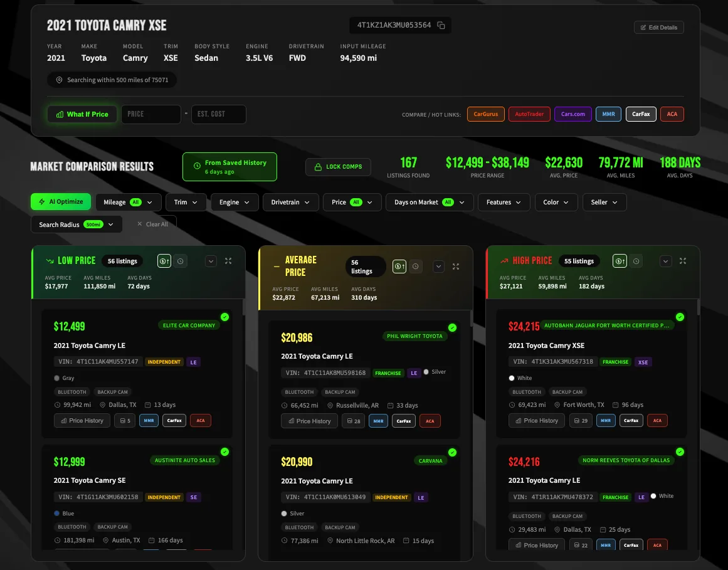Toggle green check on $24,215 listing

pos(680,317)
